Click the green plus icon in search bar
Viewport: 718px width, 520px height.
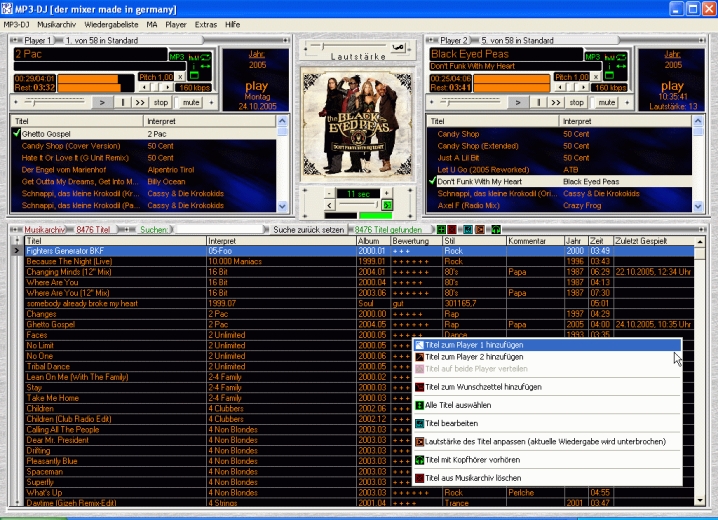(x=441, y=230)
